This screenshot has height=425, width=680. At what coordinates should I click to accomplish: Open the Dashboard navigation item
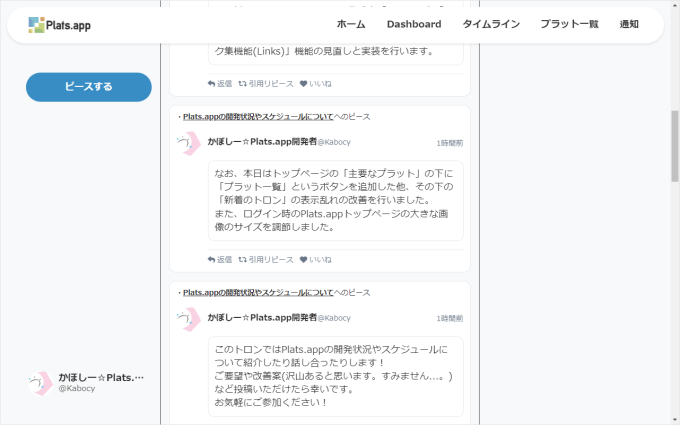(x=414, y=24)
